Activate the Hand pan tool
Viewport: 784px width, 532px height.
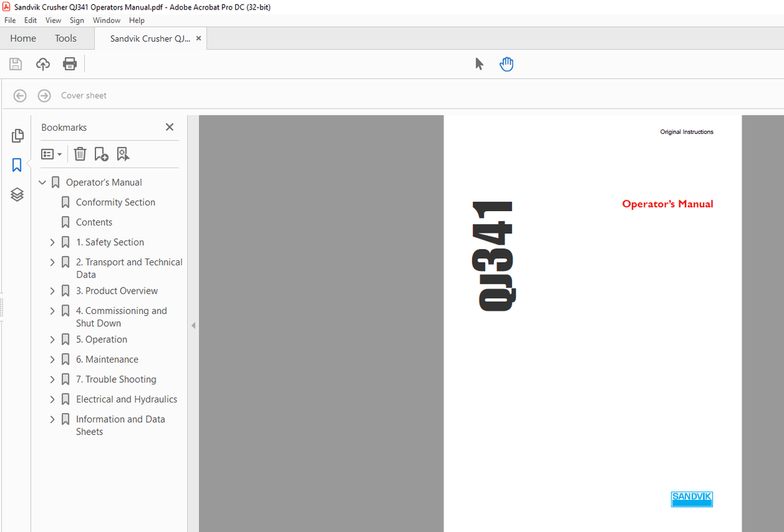coord(506,64)
